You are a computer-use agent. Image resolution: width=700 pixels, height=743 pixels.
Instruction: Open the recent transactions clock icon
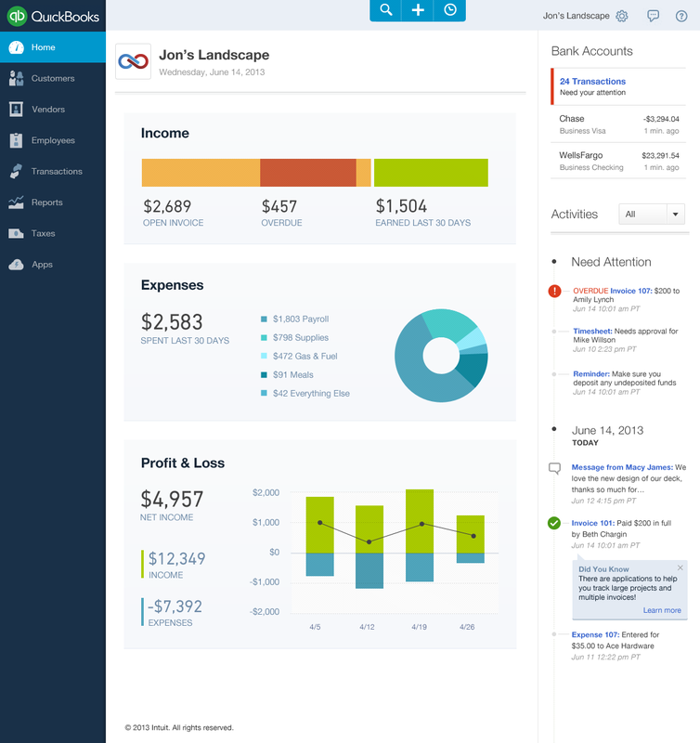[450, 10]
